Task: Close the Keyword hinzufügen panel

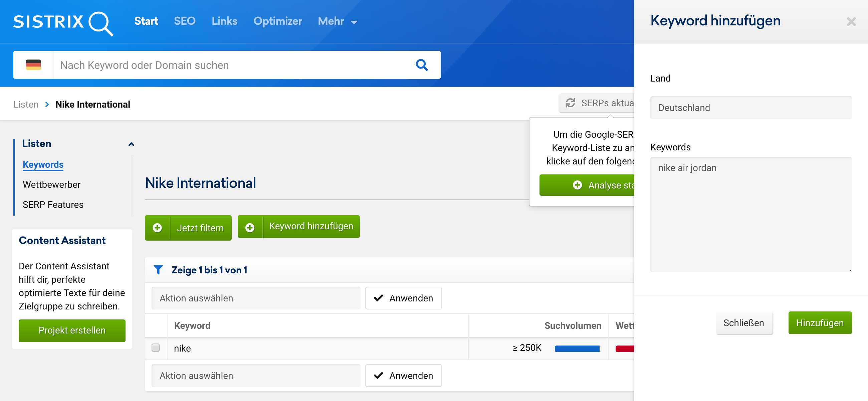Action: (x=851, y=22)
